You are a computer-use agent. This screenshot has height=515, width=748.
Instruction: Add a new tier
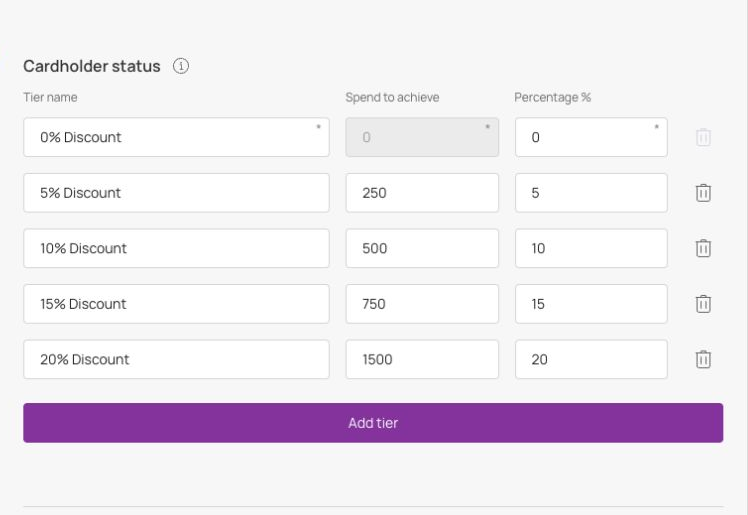click(x=373, y=423)
